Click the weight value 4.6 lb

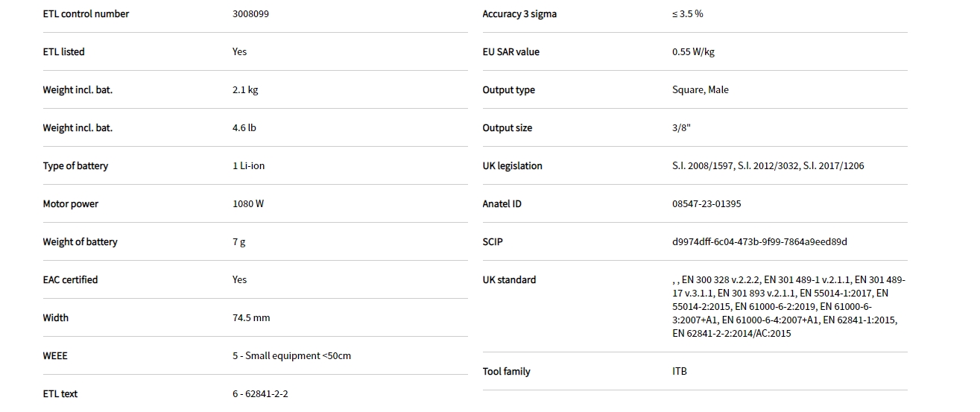[x=244, y=128]
